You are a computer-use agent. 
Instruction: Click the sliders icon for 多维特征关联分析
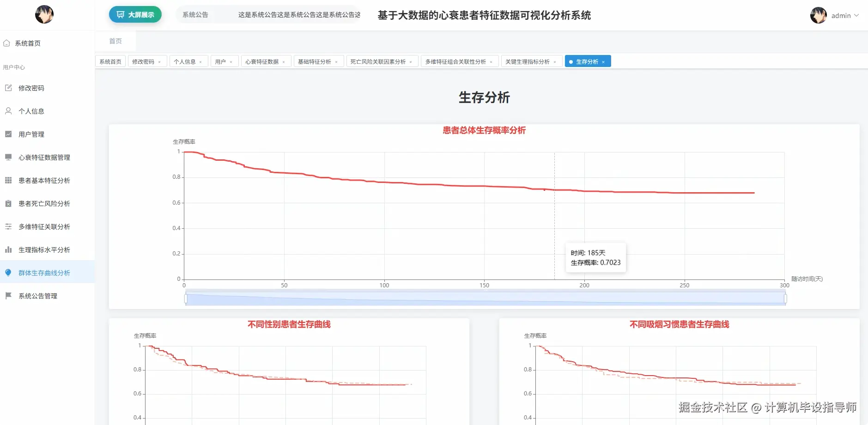click(x=8, y=226)
